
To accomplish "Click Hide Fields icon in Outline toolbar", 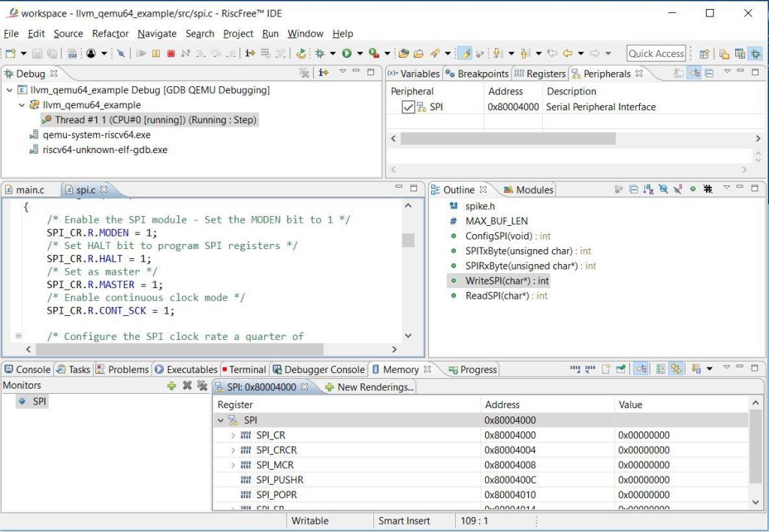I will point(663,189).
